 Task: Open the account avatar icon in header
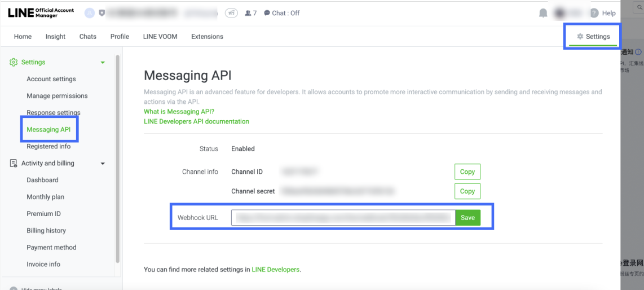[90, 13]
